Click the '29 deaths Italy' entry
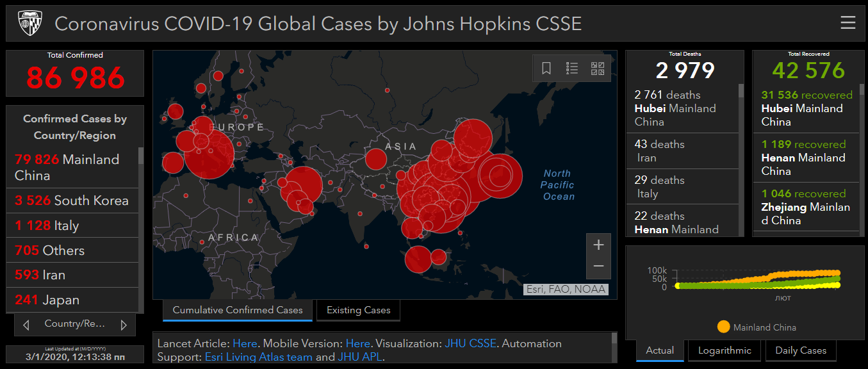 pos(682,187)
